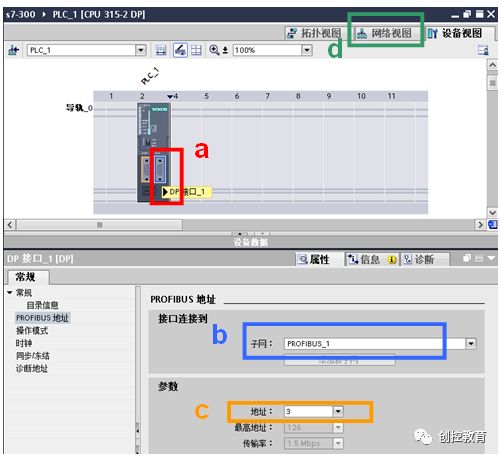The width and height of the screenshot is (502, 459).
Task: Click the PLC_1 device label above rack
Action: (150, 76)
